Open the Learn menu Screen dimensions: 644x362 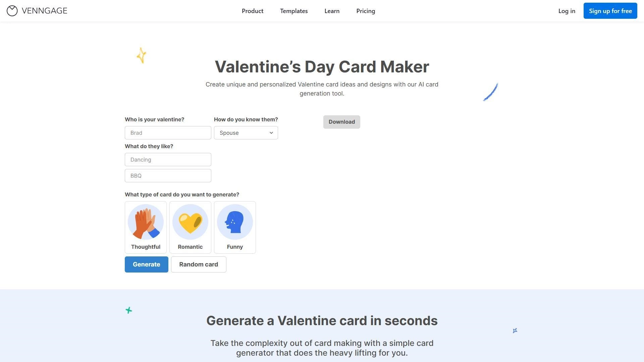(x=332, y=11)
